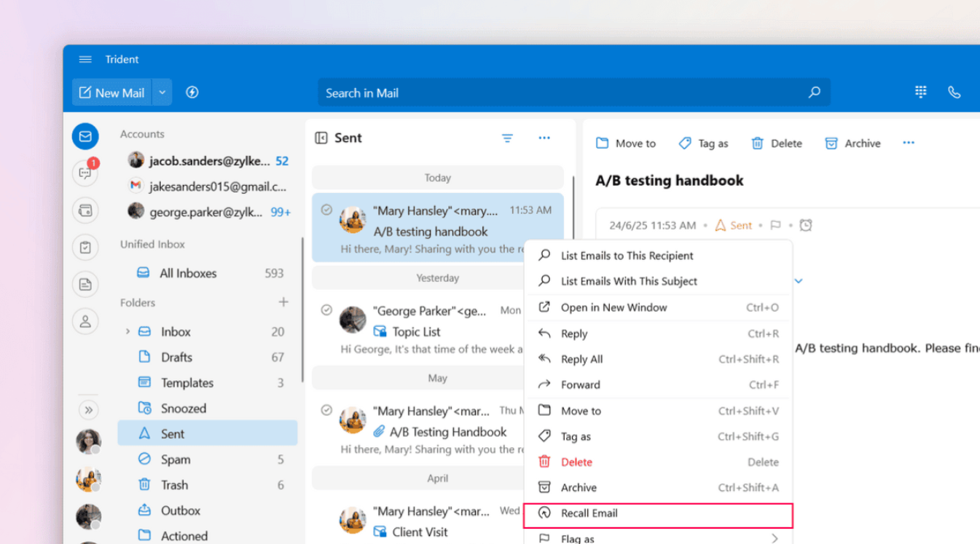Expand recipient details chevron in reading pane
Image resolution: width=980 pixels, height=544 pixels.
click(x=799, y=281)
